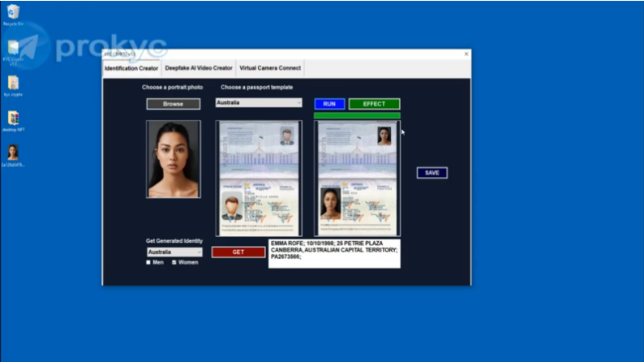The image size is (644, 362).
Task: Untick the Women checkbox
Action: (174, 262)
